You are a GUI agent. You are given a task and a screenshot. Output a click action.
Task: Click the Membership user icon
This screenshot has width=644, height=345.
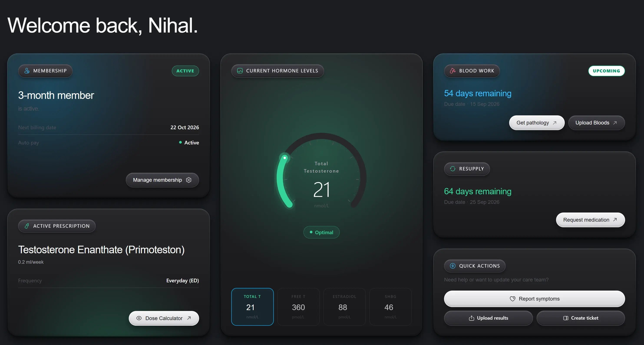[27, 71]
